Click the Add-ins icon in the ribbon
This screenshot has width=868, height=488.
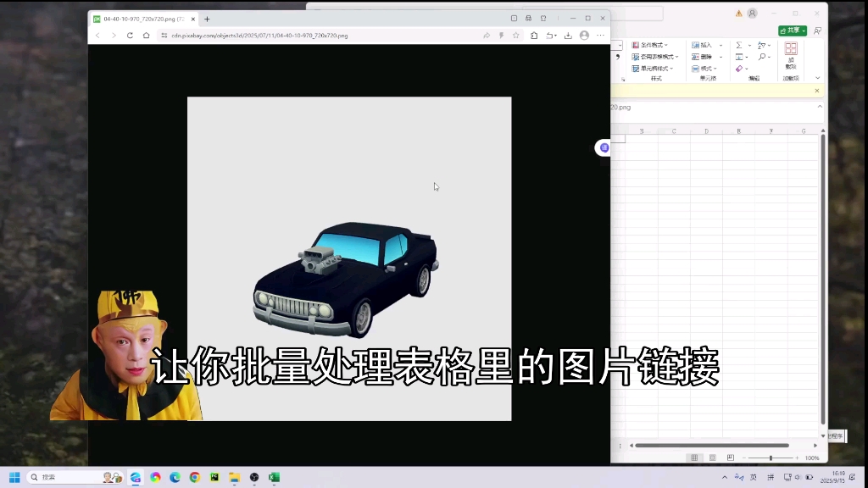click(x=789, y=53)
